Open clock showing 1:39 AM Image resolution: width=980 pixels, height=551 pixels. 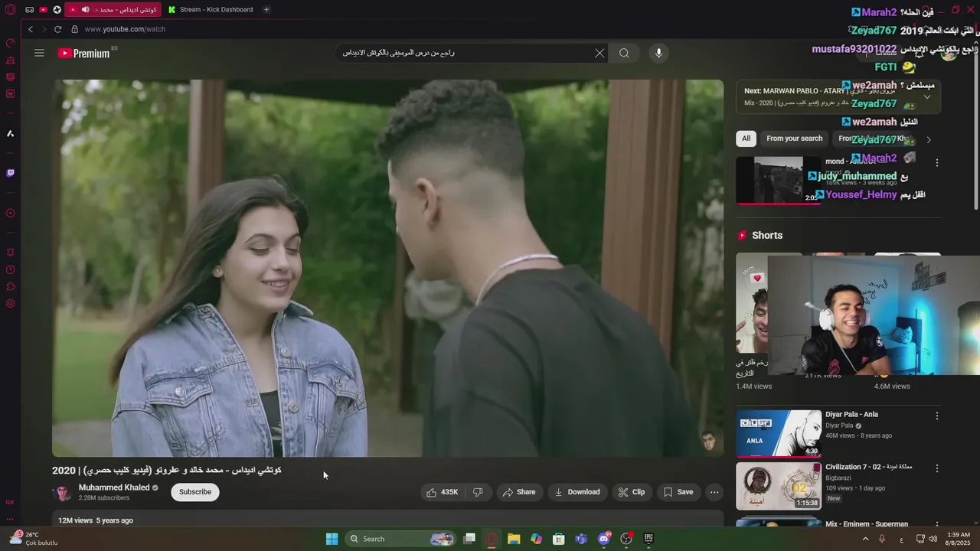pyautogui.click(x=959, y=539)
